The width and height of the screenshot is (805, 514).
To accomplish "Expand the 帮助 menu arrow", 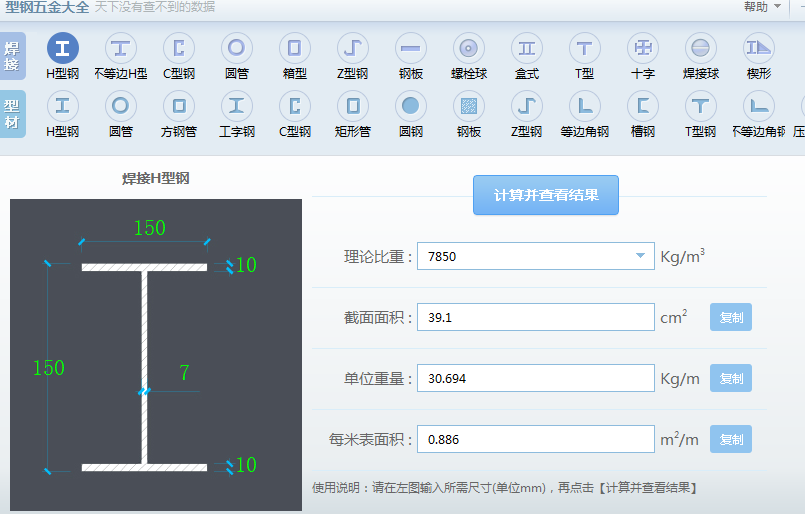I will click(777, 7).
